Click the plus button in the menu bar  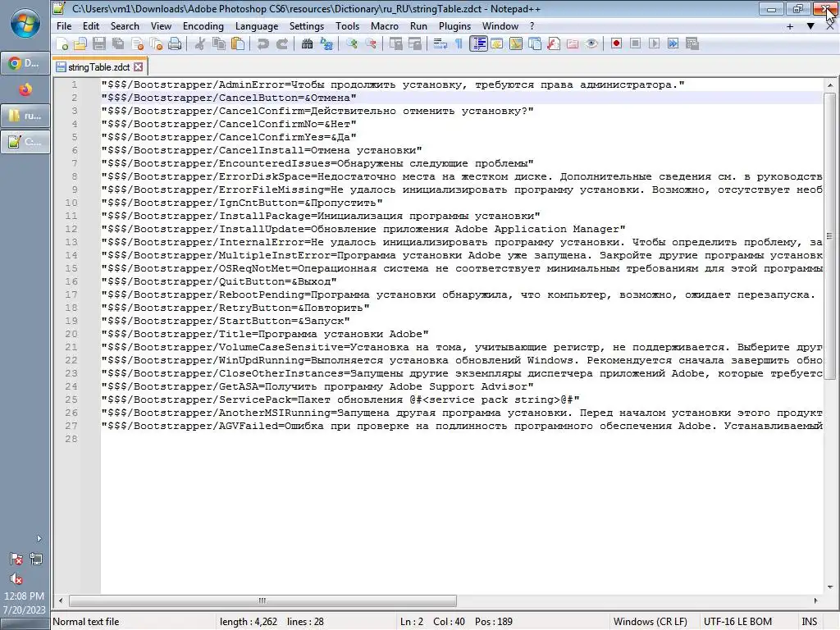click(x=790, y=26)
